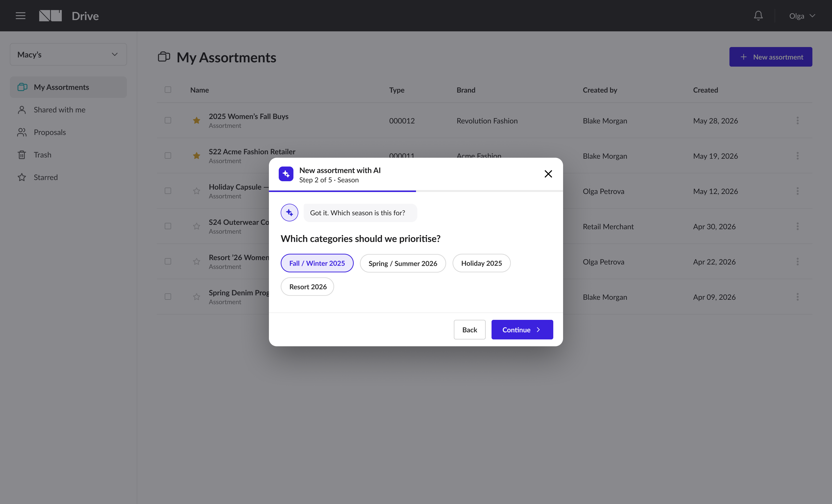Click the AI sparkle icon in dialog header

click(286, 174)
